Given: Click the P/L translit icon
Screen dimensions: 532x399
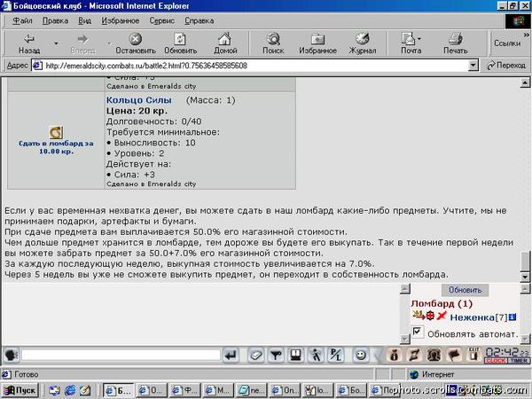Looking at the screenshot, I should click(335, 356).
